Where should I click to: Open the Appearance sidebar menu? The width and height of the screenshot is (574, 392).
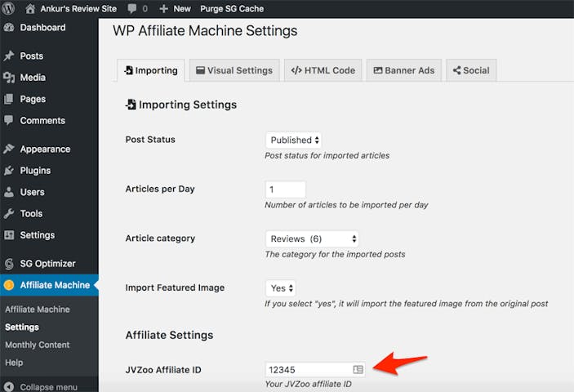click(45, 149)
